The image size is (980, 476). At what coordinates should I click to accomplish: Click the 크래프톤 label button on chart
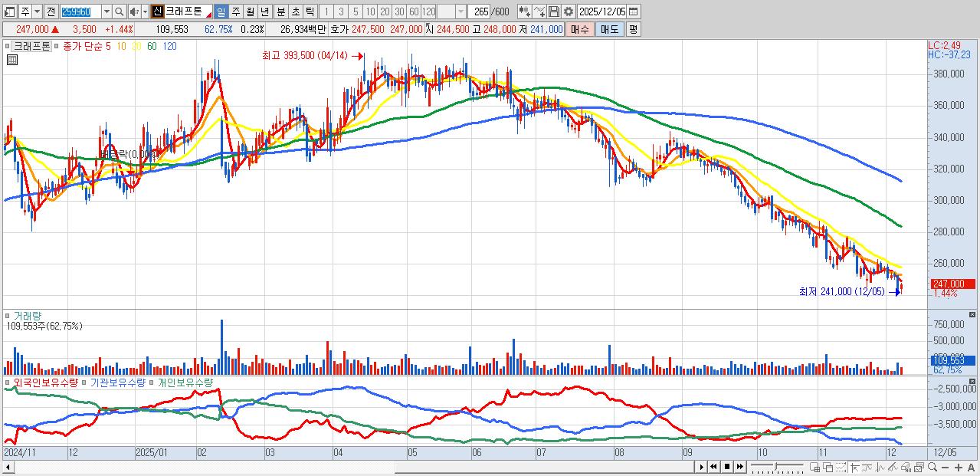(32, 46)
